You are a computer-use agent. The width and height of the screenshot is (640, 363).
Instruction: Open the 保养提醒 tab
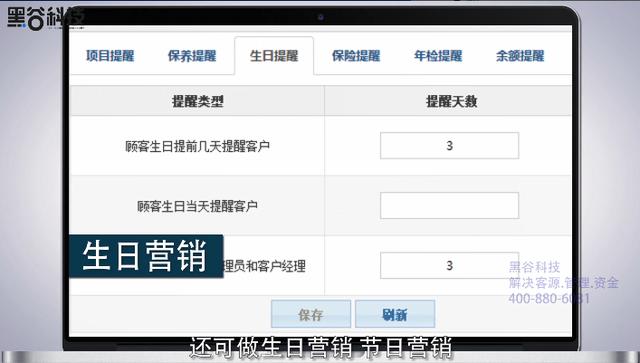192,56
